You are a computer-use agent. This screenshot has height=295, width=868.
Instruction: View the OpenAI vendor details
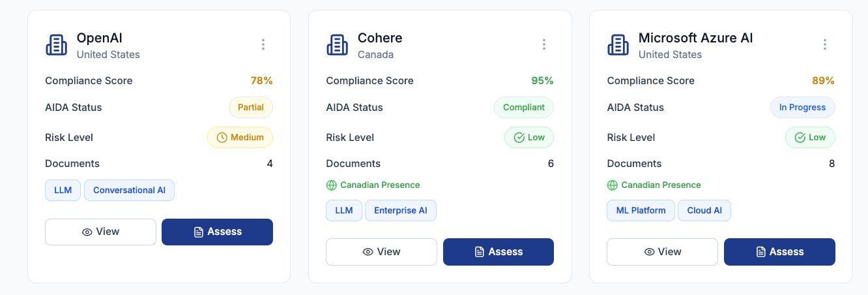click(x=100, y=232)
